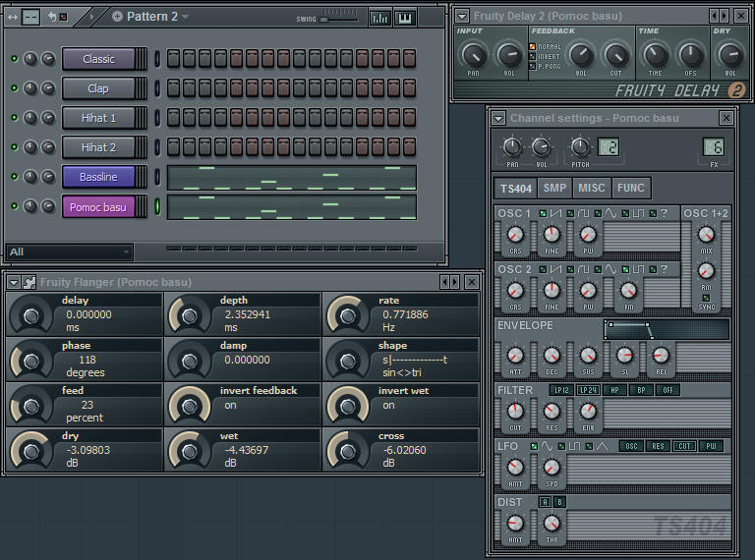Switch to the FUNC tab
The height and width of the screenshot is (560, 755).
point(631,188)
